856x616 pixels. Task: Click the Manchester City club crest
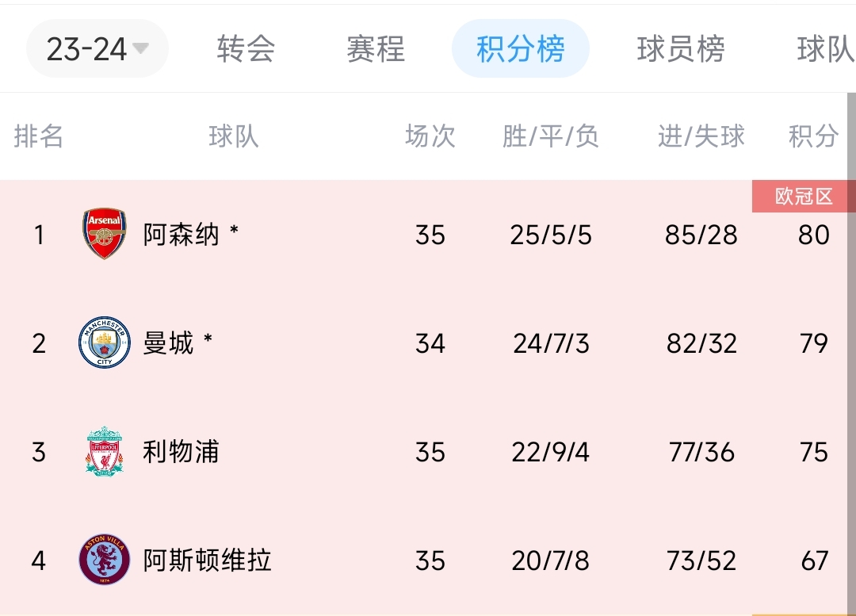coord(105,343)
